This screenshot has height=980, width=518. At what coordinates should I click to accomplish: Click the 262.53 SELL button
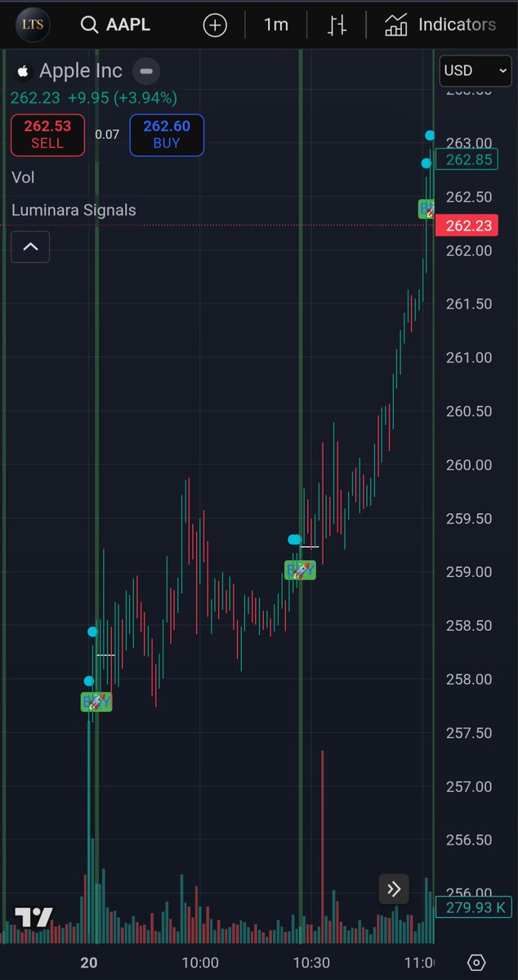pyautogui.click(x=47, y=134)
